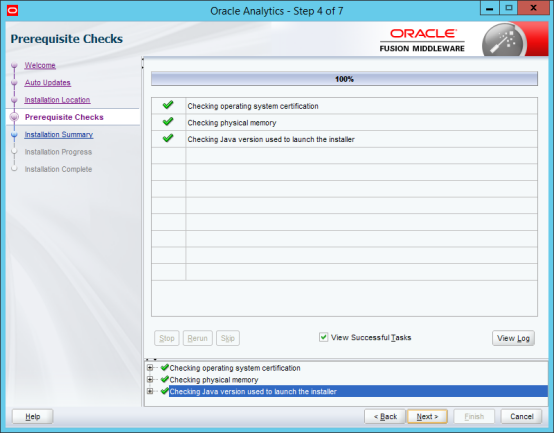554x433 pixels.
Task: Maximize the installer window
Action: [508, 8]
